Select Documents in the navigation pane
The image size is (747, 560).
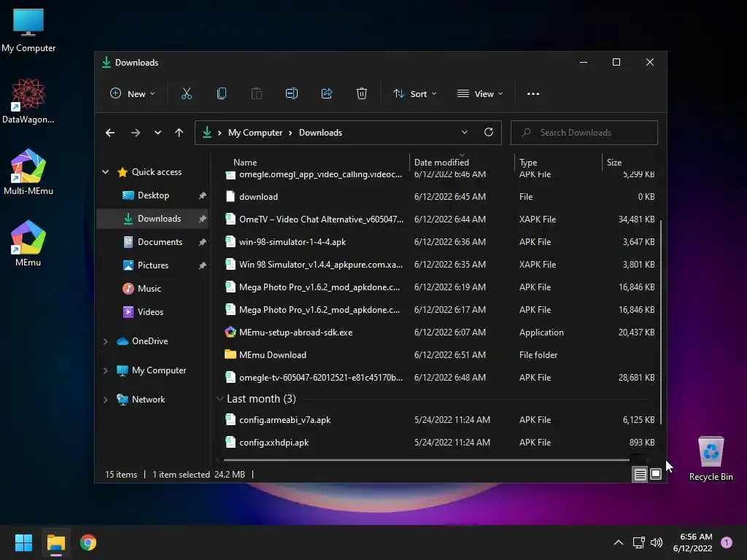point(153,242)
